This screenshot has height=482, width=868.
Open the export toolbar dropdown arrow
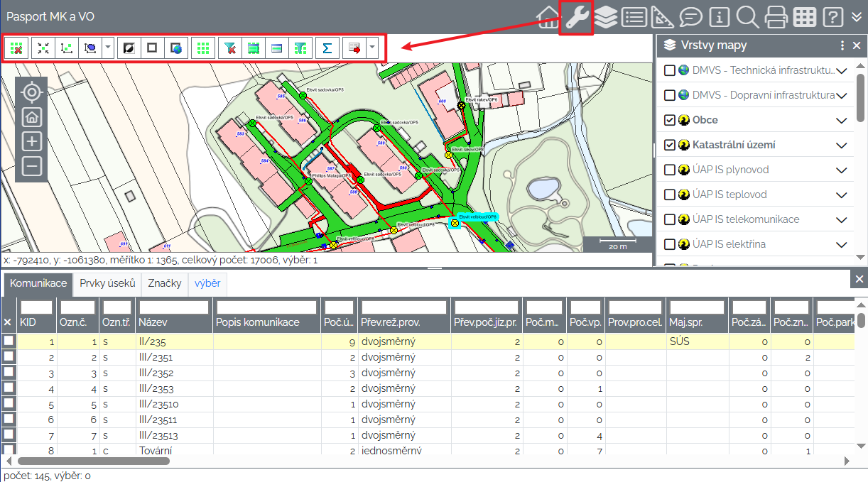point(371,48)
